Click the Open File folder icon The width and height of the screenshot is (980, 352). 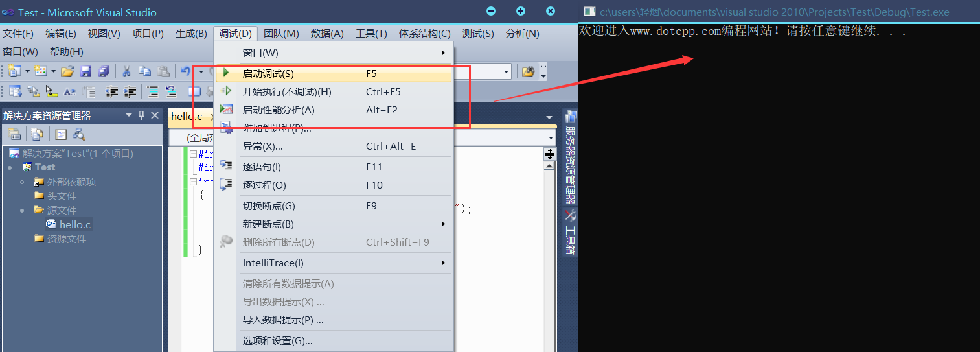click(x=67, y=71)
